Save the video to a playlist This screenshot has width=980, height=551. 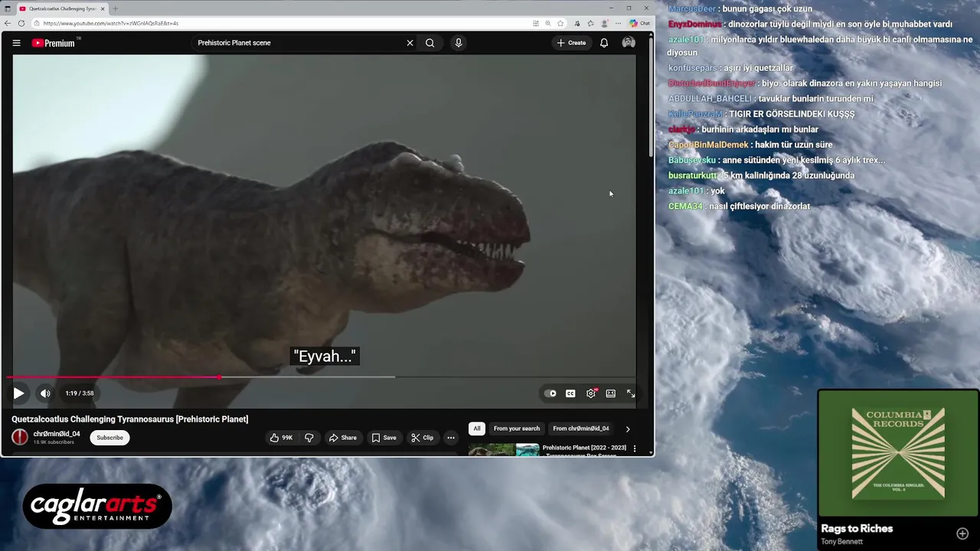click(x=384, y=438)
